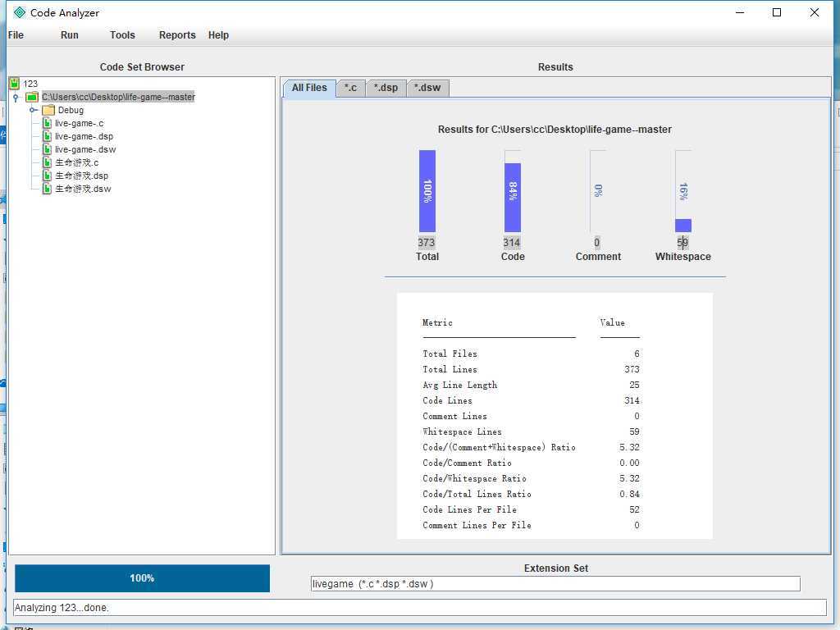Click the 123 code set root icon
The width and height of the screenshot is (840, 630).
point(15,83)
